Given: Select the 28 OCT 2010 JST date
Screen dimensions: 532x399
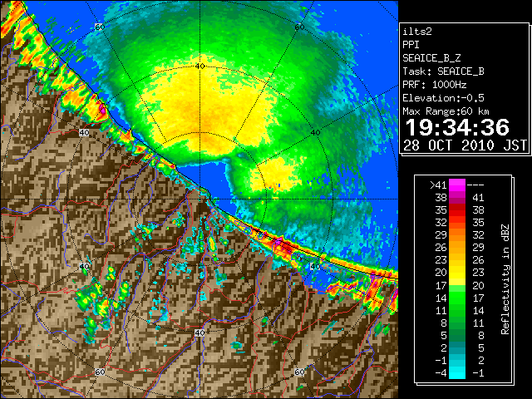Looking at the screenshot, I should click(x=465, y=145).
